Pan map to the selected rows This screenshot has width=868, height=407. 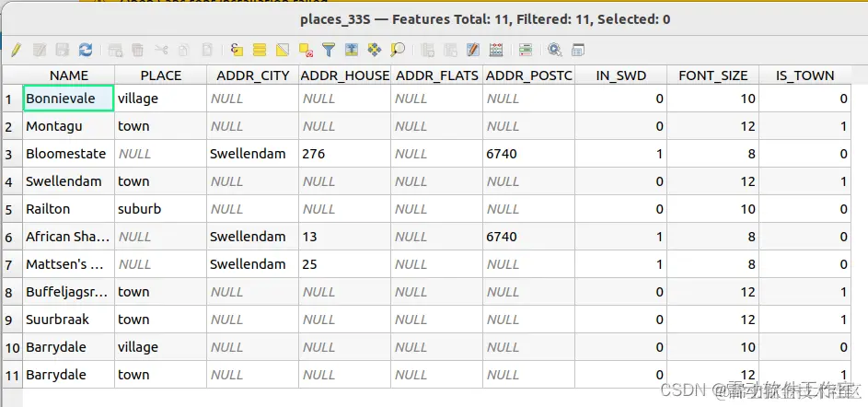(x=375, y=50)
